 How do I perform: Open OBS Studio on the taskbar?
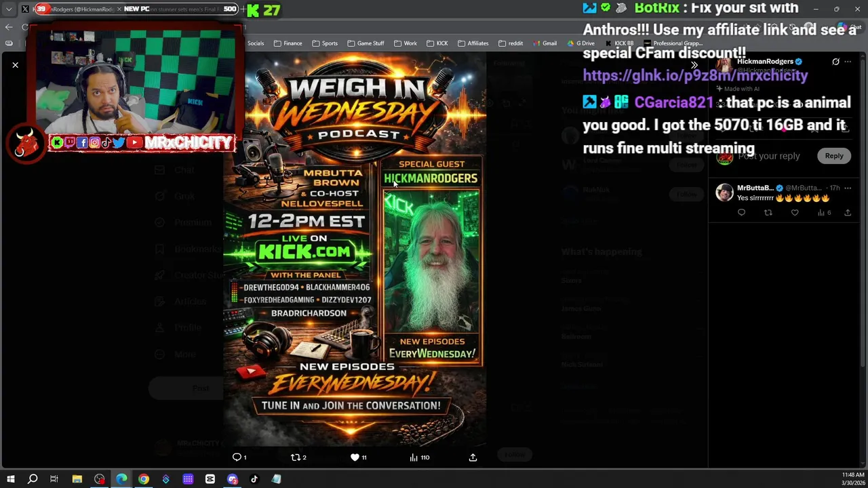pyautogui.click(x=100, y=479)
